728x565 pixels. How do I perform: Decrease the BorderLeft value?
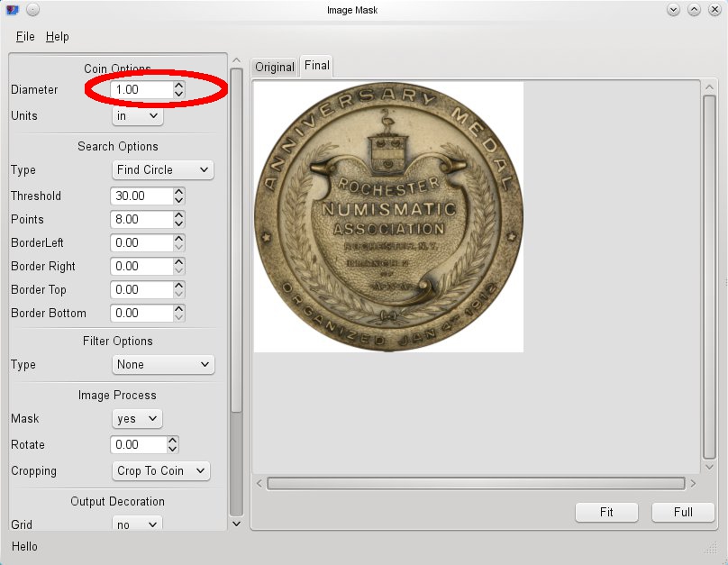[179, 247]
